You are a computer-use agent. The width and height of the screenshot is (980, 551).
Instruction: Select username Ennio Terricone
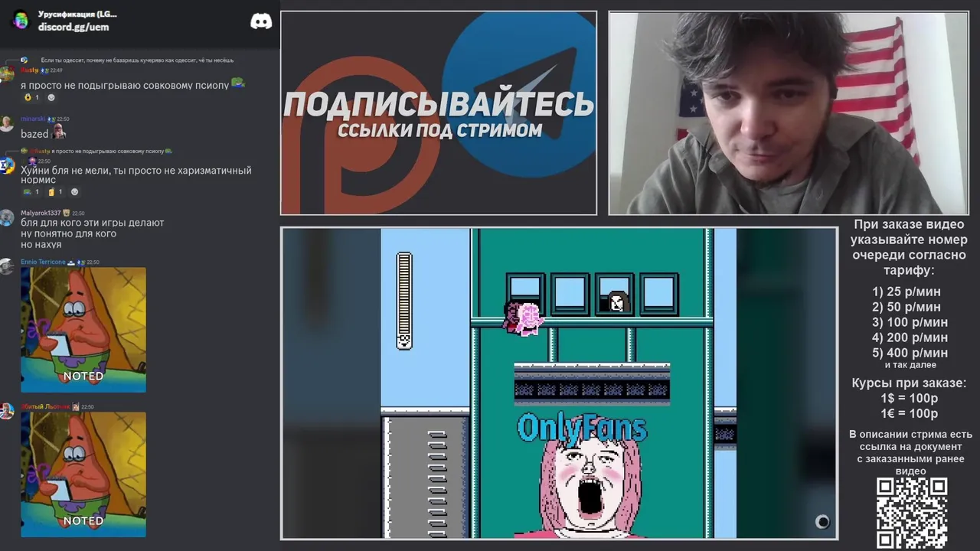(44, 262)
